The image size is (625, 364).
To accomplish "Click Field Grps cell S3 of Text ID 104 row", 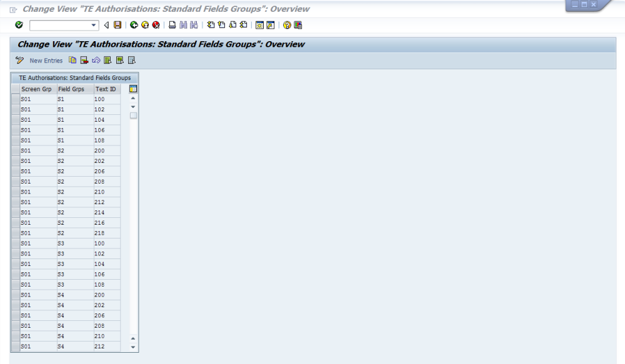I will tap(76, 264).
